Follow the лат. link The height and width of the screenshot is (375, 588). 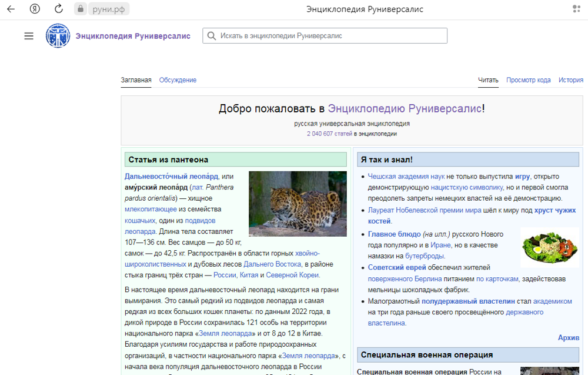pyautogui.click(x=197, y=187)
